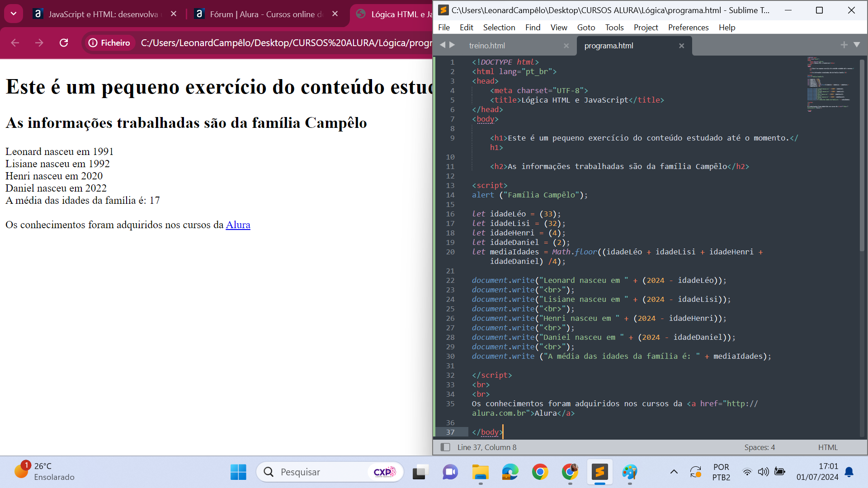The width and height of the screenshot is (868, 488).
Task: Open the Find menu
Action: (533, 28)
